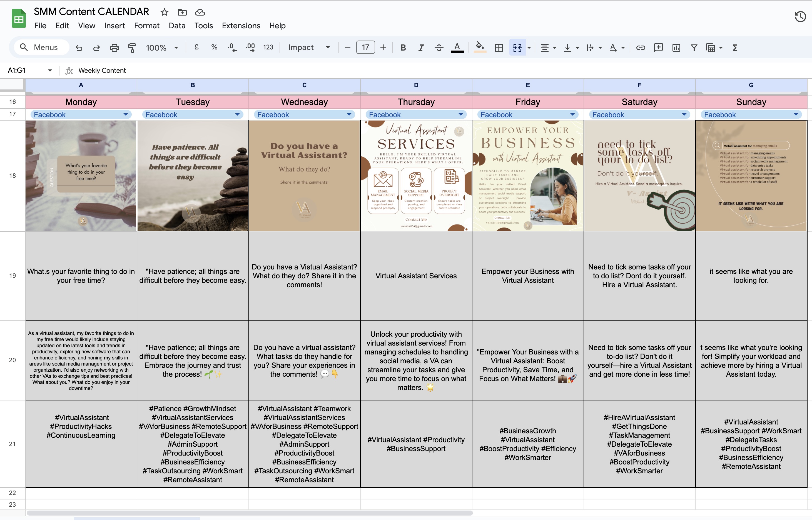Viewport: 812px width, 520px height.
Task: Click the insert link icon
Action: [x=641, y=47]
